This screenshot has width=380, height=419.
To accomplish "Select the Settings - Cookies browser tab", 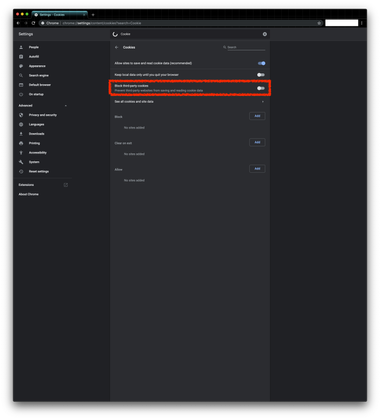I will 59,15.
